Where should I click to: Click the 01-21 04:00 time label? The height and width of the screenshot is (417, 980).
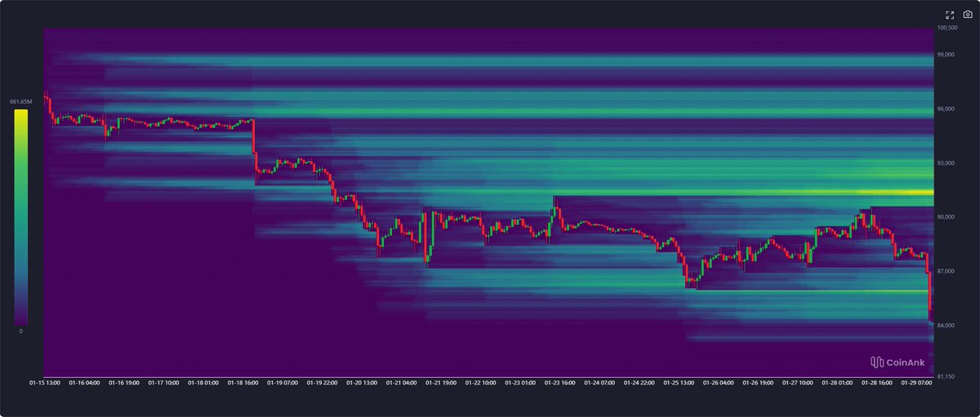pyautogui.click(x=401, y=383)
